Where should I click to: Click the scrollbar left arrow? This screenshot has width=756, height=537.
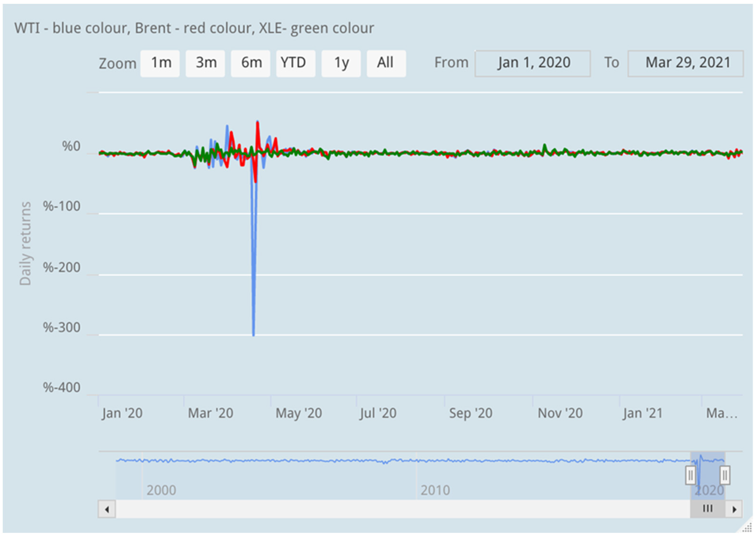click(x=106, y=509)
